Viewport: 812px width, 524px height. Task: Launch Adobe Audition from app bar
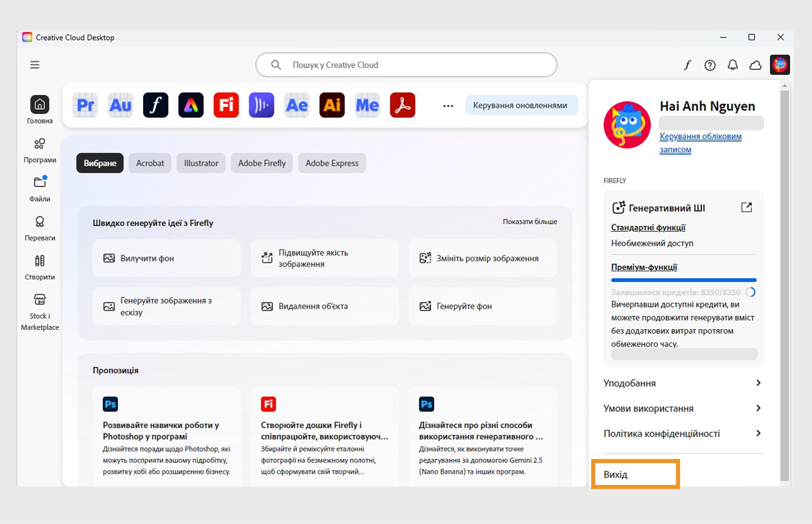121,105
